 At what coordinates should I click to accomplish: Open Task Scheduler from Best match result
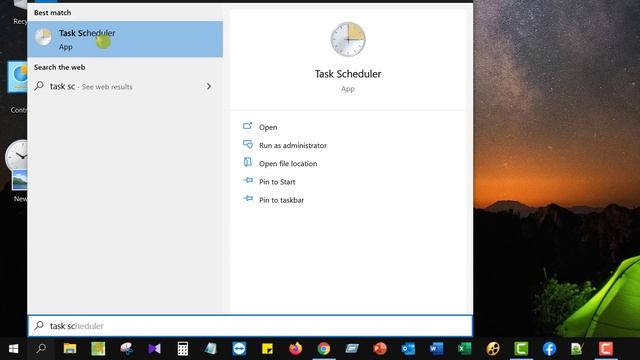125,39
